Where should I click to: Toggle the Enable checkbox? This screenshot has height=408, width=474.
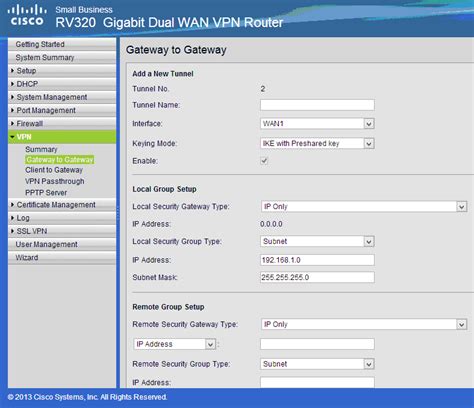click(x=264, y=161)
